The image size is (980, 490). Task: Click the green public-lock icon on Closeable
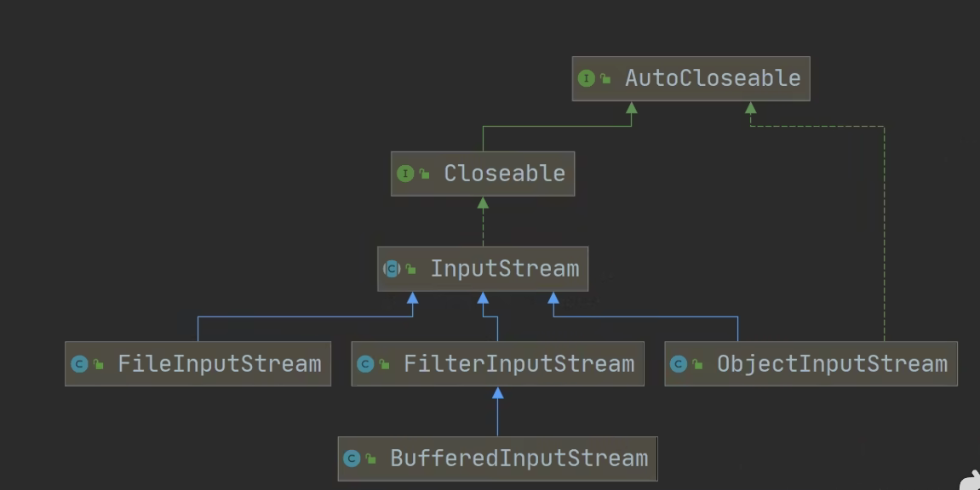pyautogui.click(x=425, y=174)
